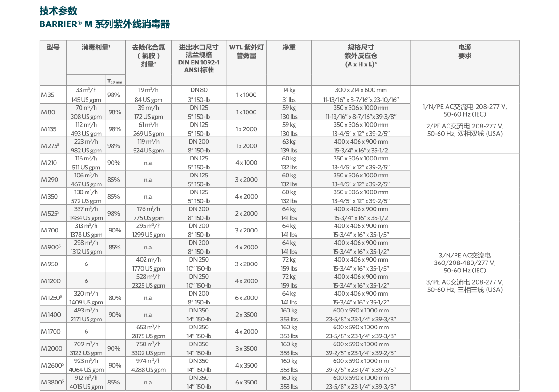Screen dimensions: 559x392
Task: Click the T10 mm sub-header cell
Action: pos(115,81)
